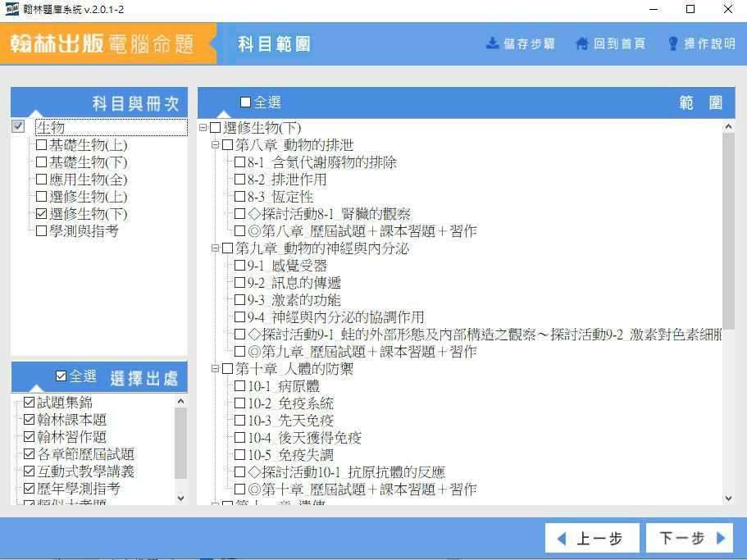Check 第九章 動物的神經與內分泌 chapter box

(x=228, y=248)
